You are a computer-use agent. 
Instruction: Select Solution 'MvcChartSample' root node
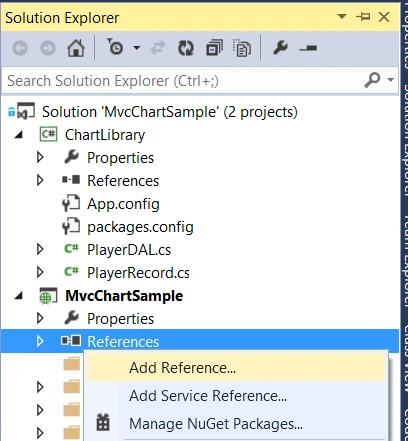(170, 112)
